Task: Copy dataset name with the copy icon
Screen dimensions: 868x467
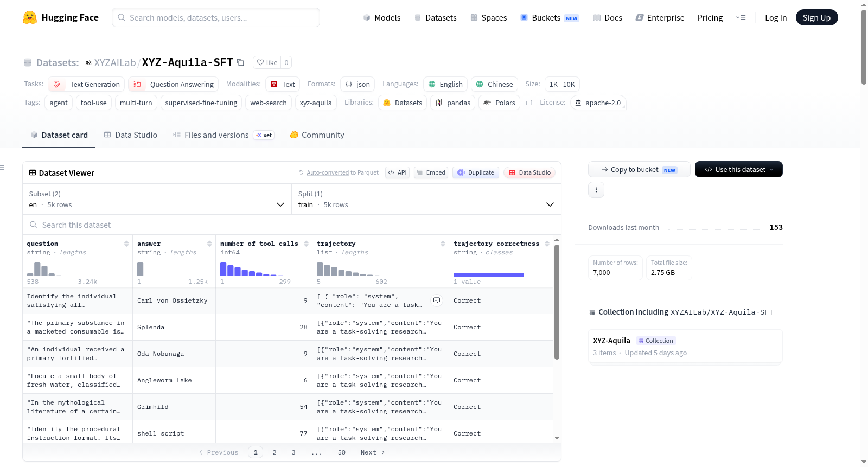Action: click(240, 62)
